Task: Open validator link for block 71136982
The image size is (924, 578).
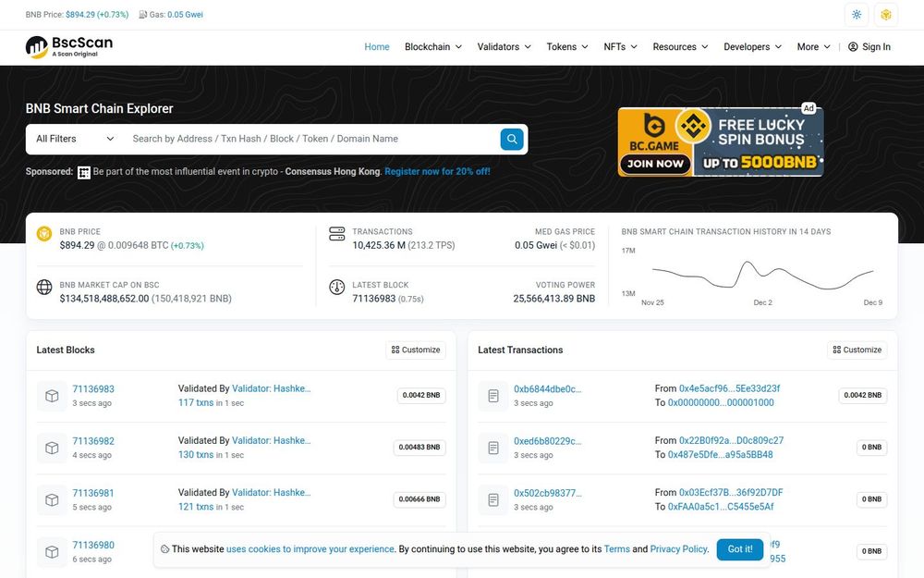Action: [271, 440]
